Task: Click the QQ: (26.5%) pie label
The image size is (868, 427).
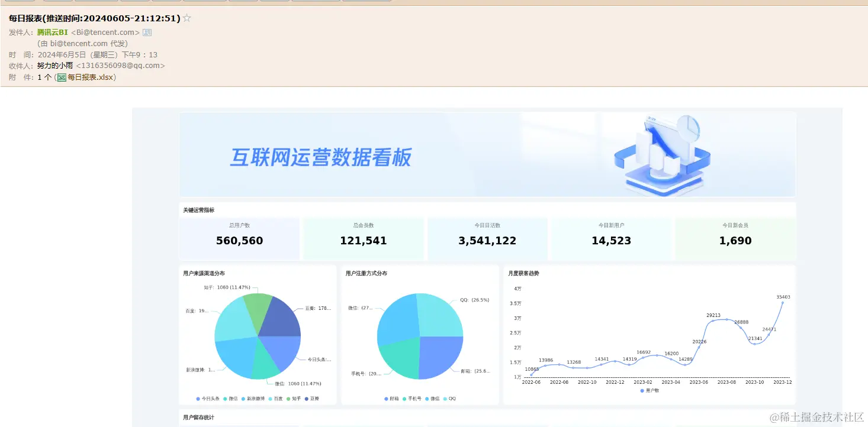Action: [474, 300]
